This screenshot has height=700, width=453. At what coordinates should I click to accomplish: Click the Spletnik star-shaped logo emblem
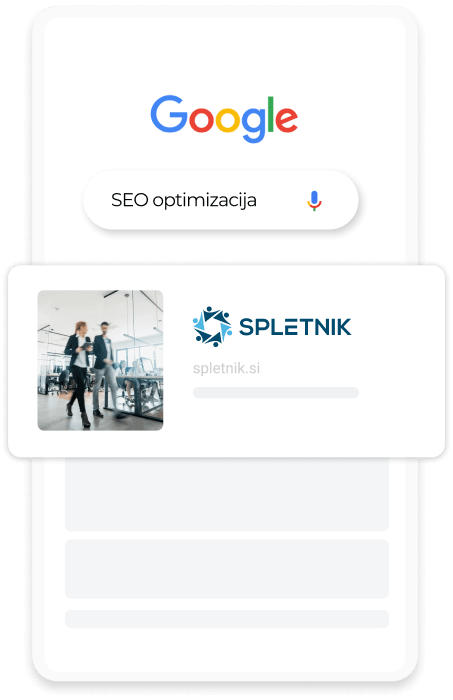click(212, 327)
